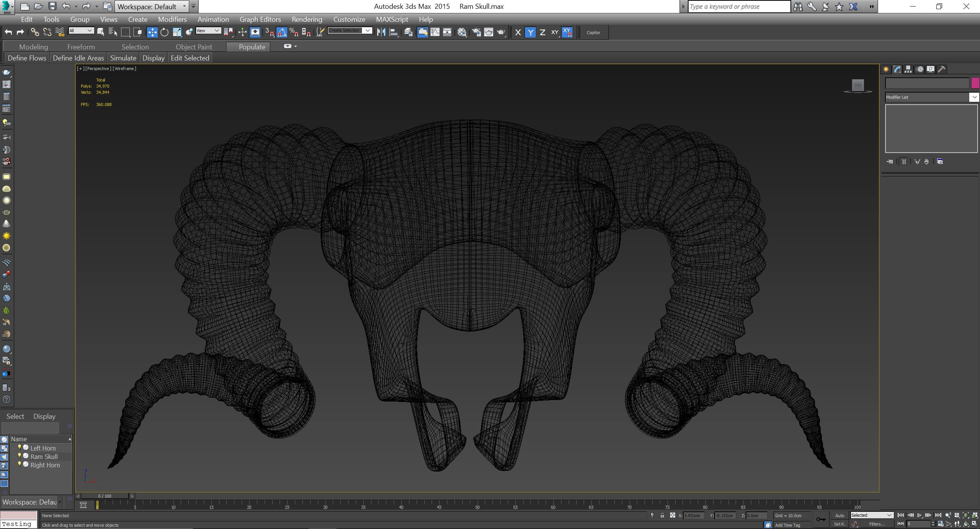Switch to the Freeform ribbon tab
Viewport: 980px width, 529px height.
point(81,47)
